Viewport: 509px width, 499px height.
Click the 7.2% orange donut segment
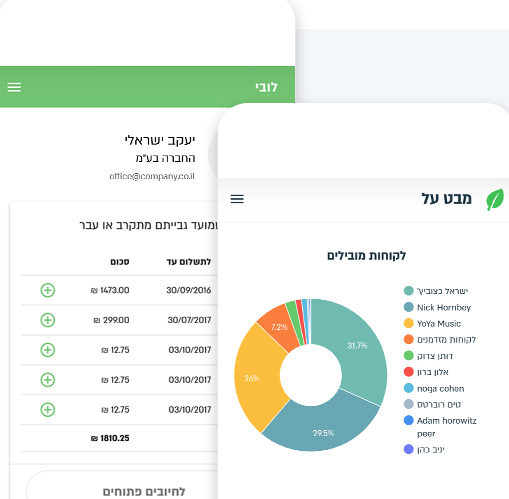278,328
